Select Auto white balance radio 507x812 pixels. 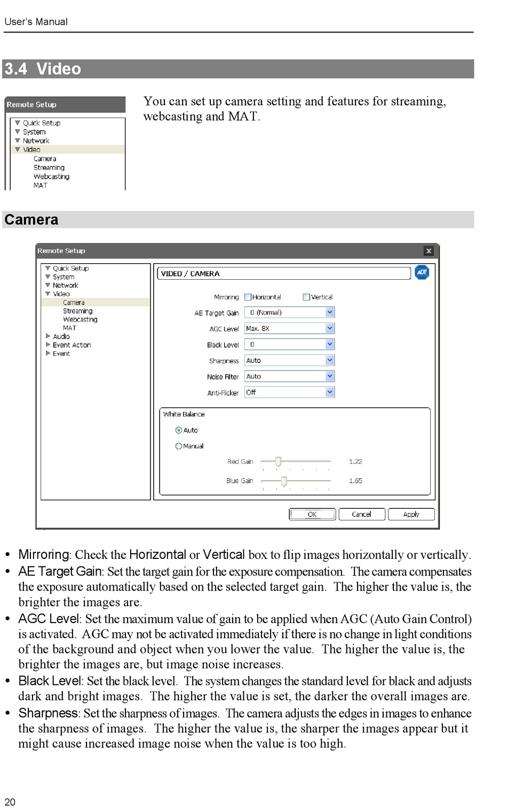click(x=179, y=430)
